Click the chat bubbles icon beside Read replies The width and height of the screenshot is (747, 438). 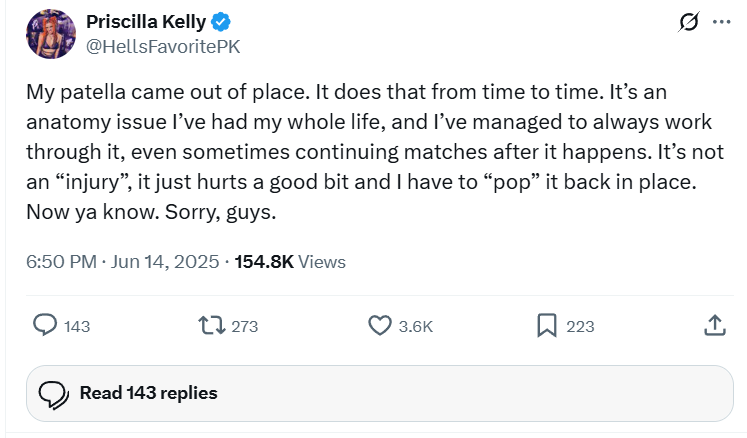53,393
